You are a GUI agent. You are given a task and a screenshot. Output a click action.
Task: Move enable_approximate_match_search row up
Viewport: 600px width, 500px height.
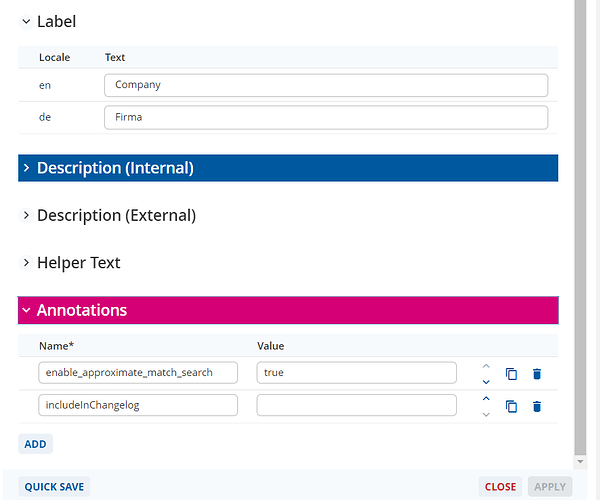[486, 366]
